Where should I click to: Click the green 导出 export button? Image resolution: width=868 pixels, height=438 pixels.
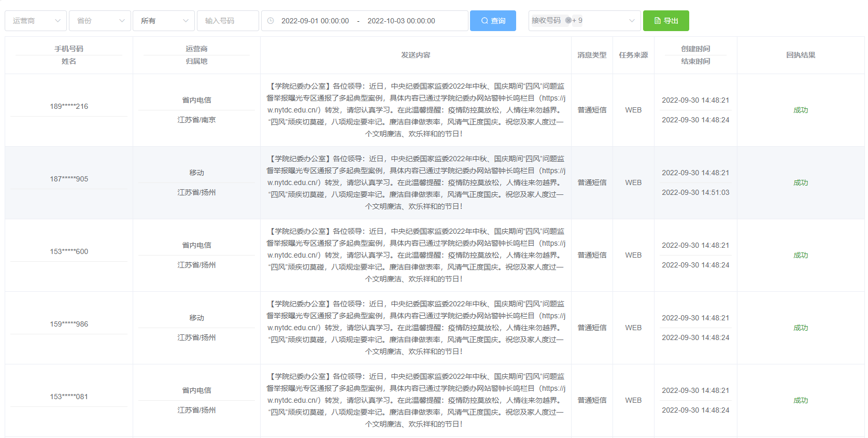point(666,21)
